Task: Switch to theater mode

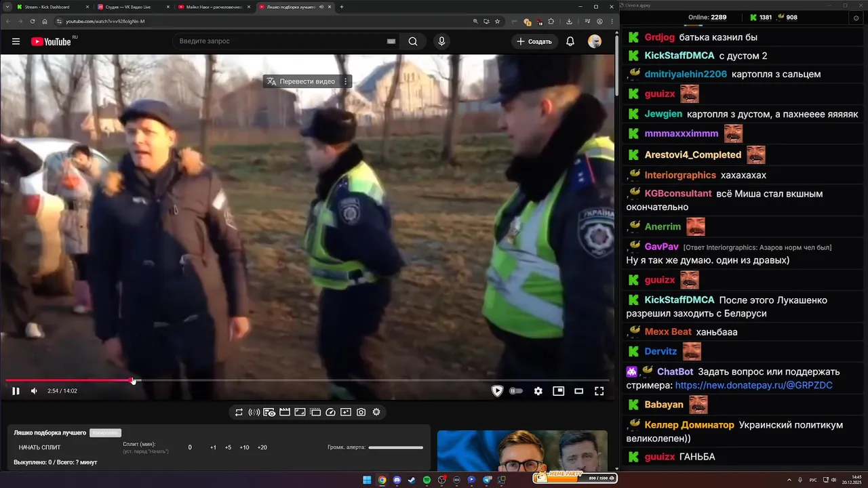Action: [579, 391]
